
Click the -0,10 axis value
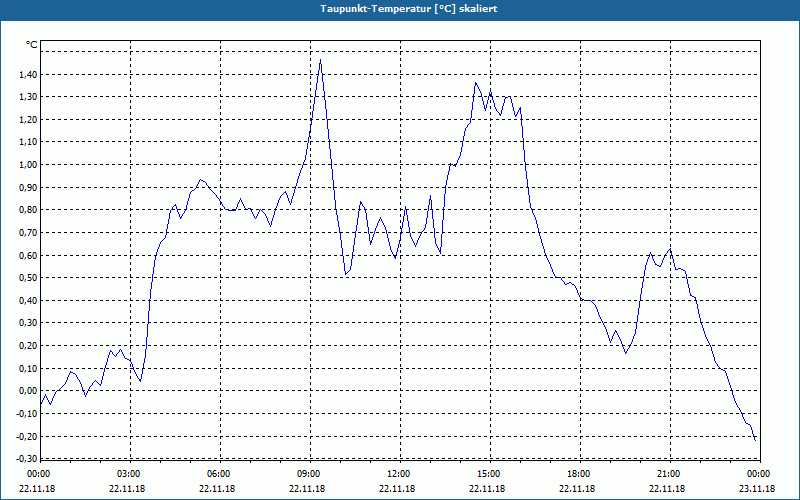click(27, 413)
